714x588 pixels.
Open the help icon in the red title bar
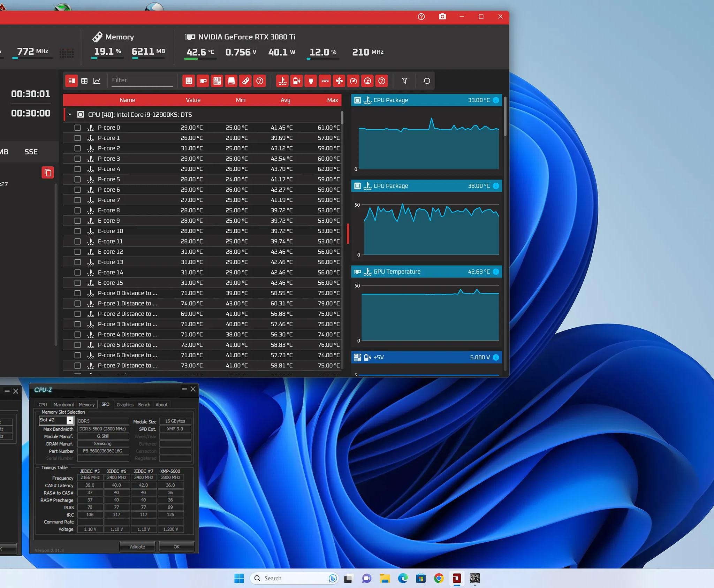pyautogui.click(x=421, y=17)
